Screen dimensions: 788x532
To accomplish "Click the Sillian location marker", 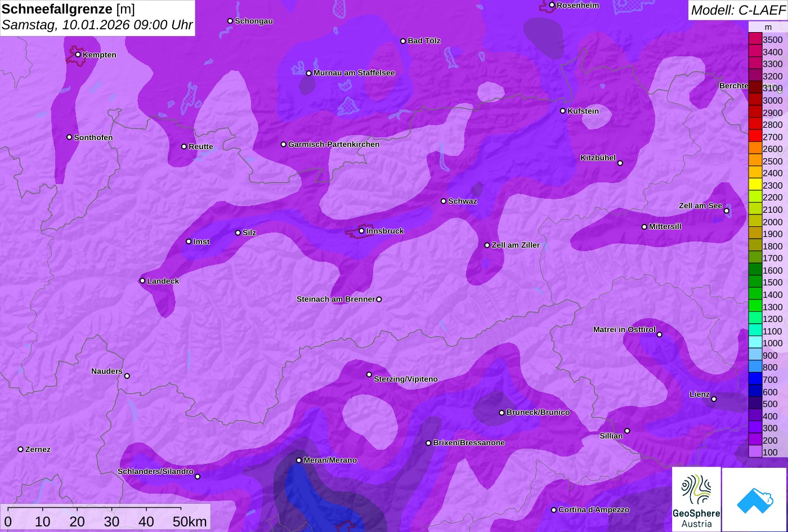I will (627, 431).
